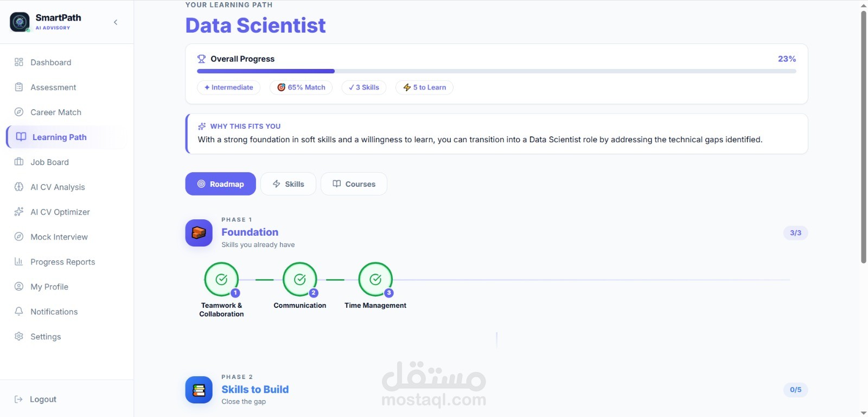Image resolution: width=868 pixels, height=417 pixels.
Task: Toggle the Communication skill checkmark circle
Action: coord(300,280)
